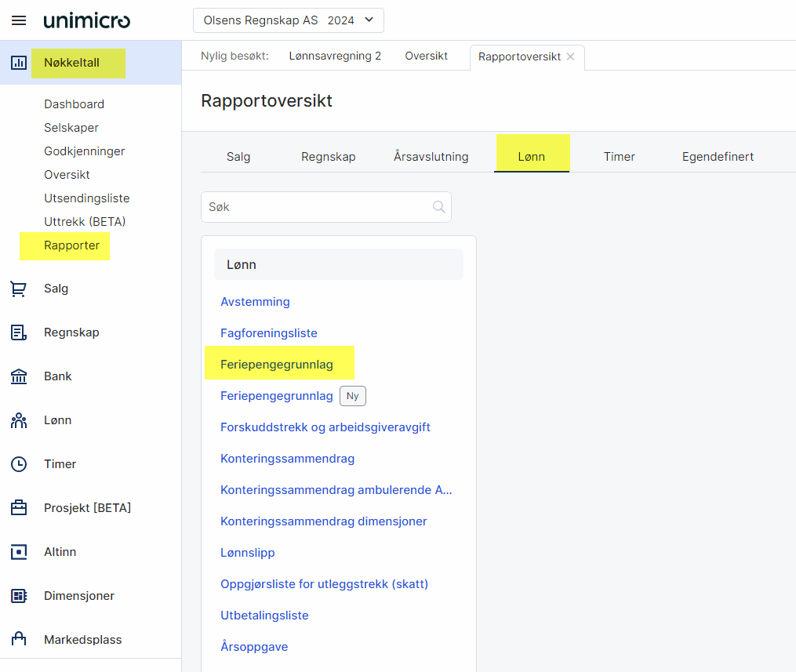Viewport: 796px width, 672px height.
Task: Click the Altinn sidebar icon
Action: tap(19, 552)
